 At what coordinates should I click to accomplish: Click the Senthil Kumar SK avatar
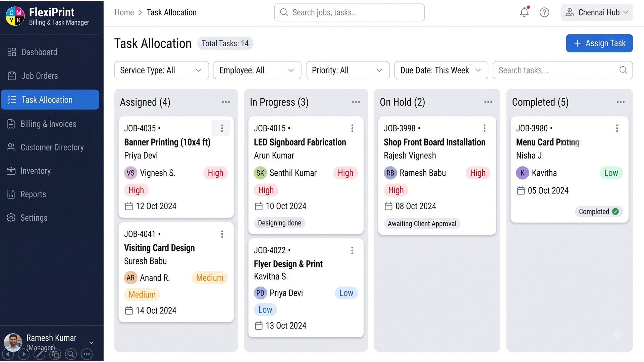(x=260, y=173)
